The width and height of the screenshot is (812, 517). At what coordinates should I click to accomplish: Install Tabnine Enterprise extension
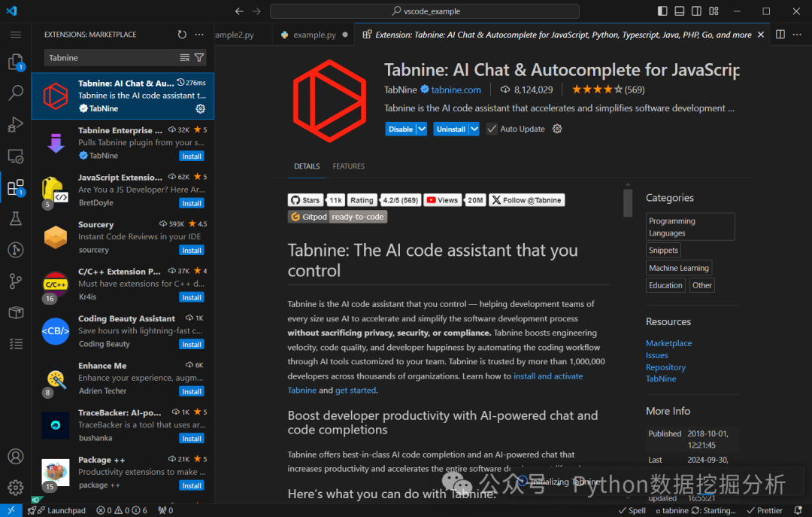pyautogui.click(x=192, y=156)
